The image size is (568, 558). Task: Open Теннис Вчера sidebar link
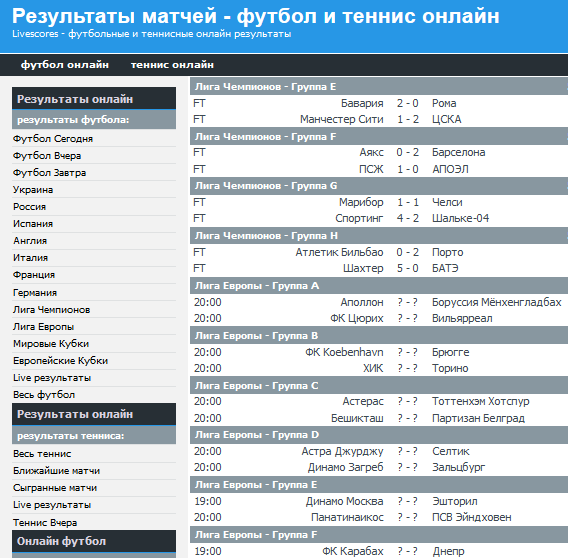[x=45, y=523]
